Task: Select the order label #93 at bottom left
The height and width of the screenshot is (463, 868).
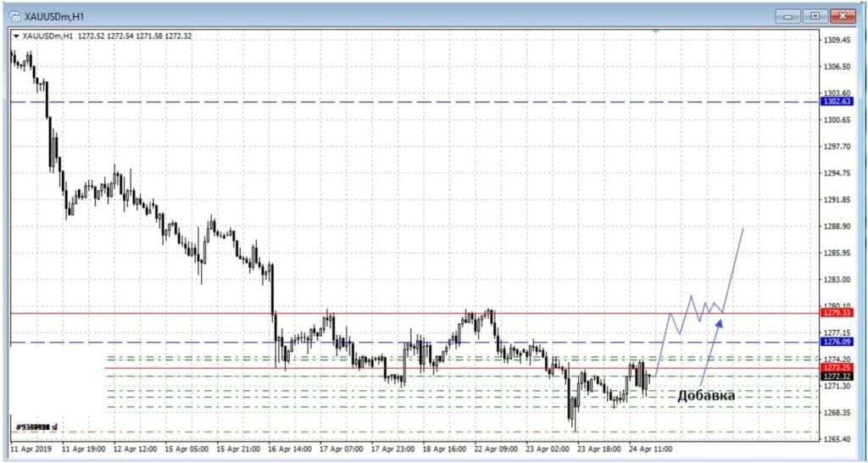Action: click(x=32, y=427)
